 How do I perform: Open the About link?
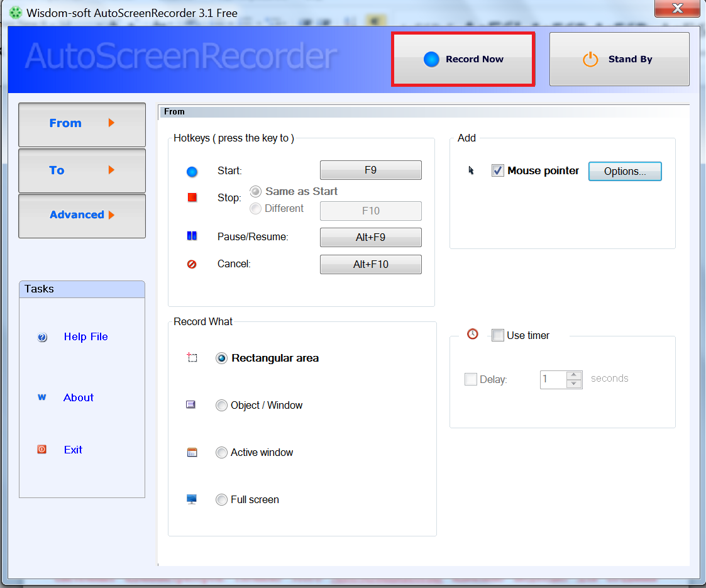click(x=79, y=397)
